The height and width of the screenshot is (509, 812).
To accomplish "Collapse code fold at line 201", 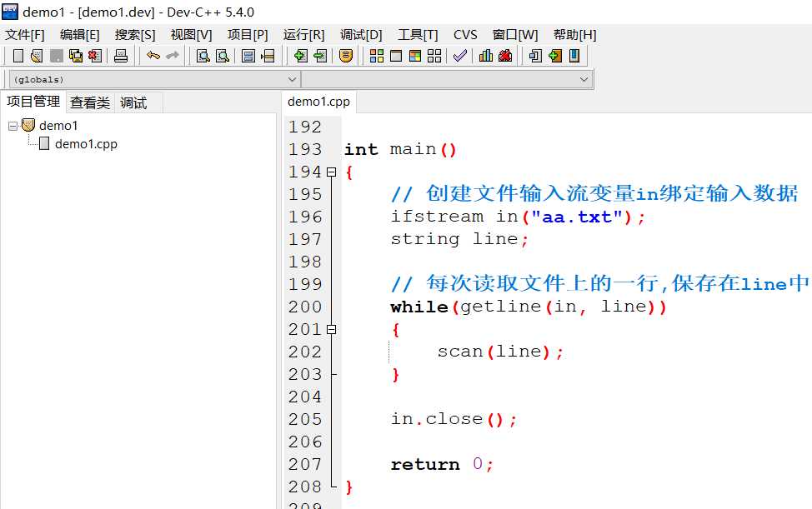I will tap(332, 330).
